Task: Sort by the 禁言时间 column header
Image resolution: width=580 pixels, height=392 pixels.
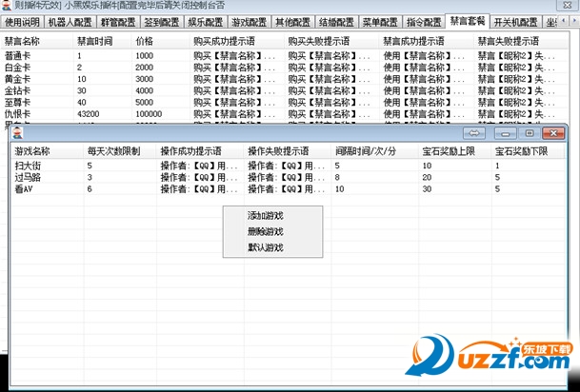Action: 93,42
